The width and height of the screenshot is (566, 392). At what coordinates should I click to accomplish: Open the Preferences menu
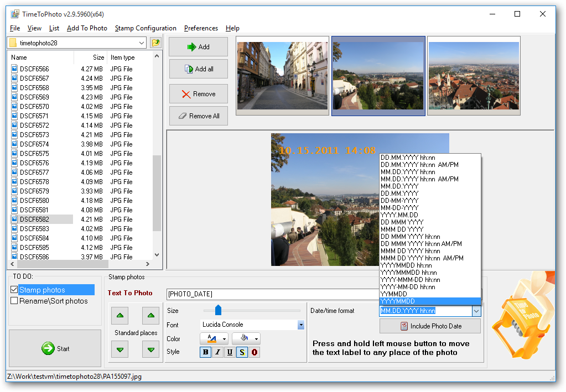point(201,28)
